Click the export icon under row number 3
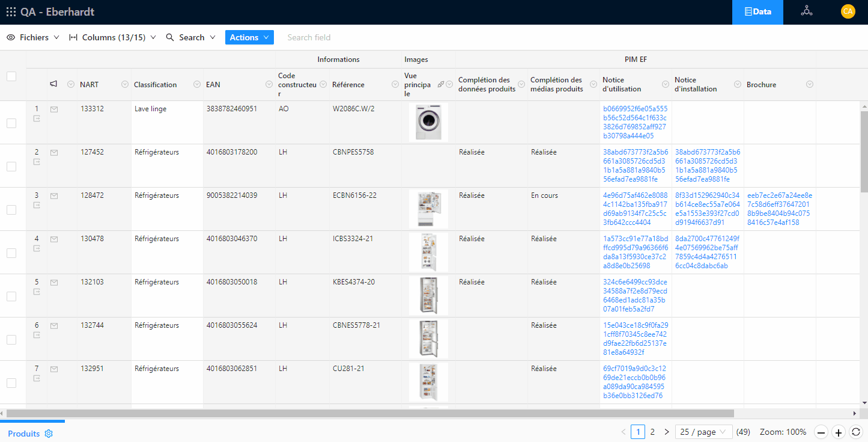The width and height of the screenshot is (868, 442). (x=36, y=205)
